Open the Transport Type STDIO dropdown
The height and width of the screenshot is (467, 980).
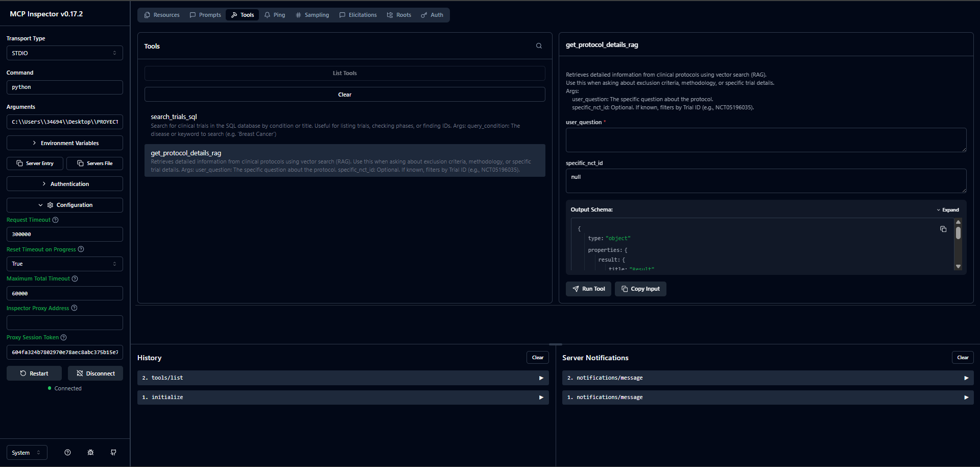pyautogui.click(x=64, y=53)
